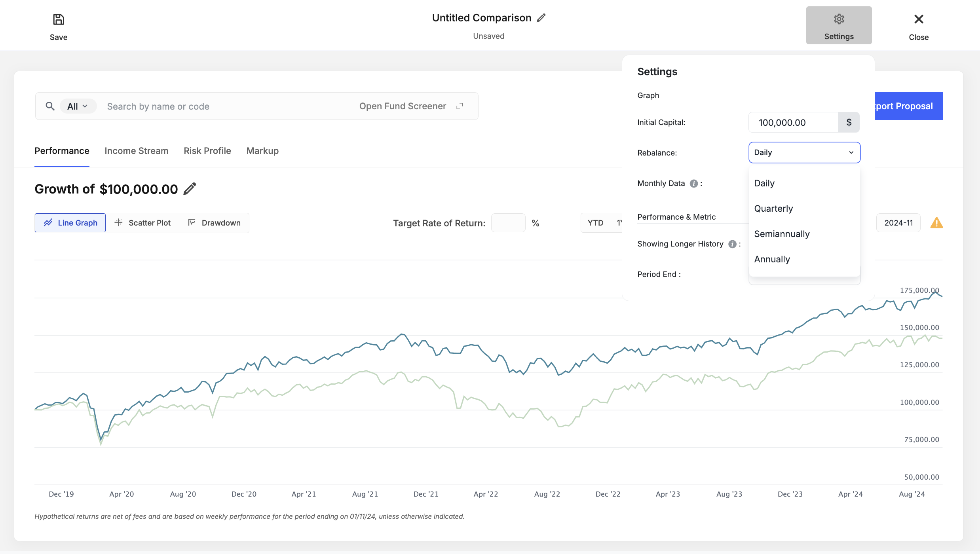Click Monthly Data info icon
Image resolution: width=980 pixels, height=554 pixels.
[693, 183]
